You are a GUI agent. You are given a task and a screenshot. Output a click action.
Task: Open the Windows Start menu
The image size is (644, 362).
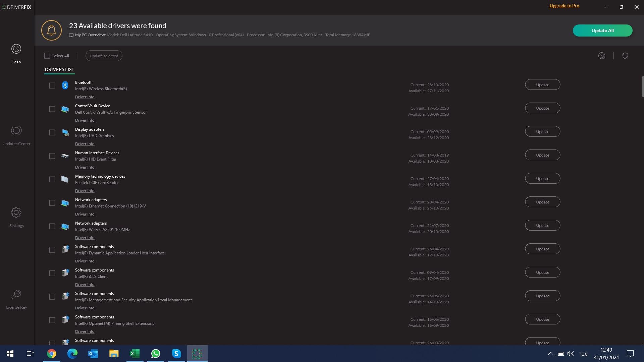(10, 353)
